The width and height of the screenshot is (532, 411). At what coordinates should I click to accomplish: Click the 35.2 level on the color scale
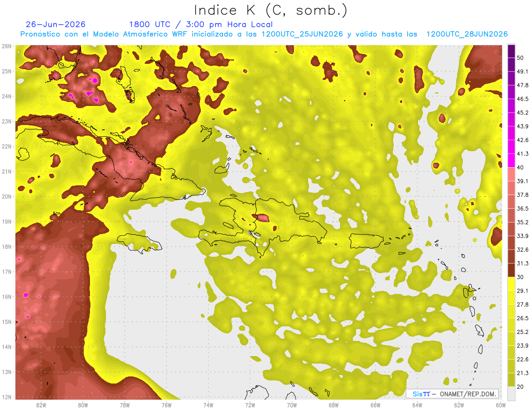click(511, 215)
